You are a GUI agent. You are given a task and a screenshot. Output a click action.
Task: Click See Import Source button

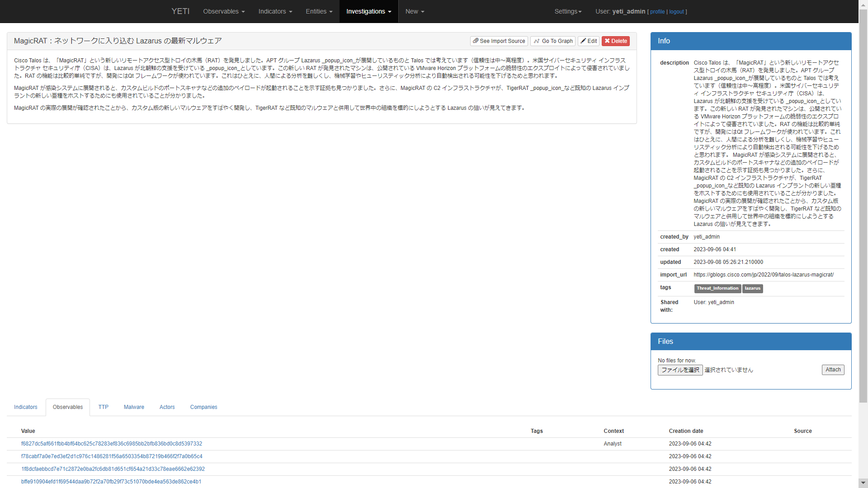click(x=499, y=41)
